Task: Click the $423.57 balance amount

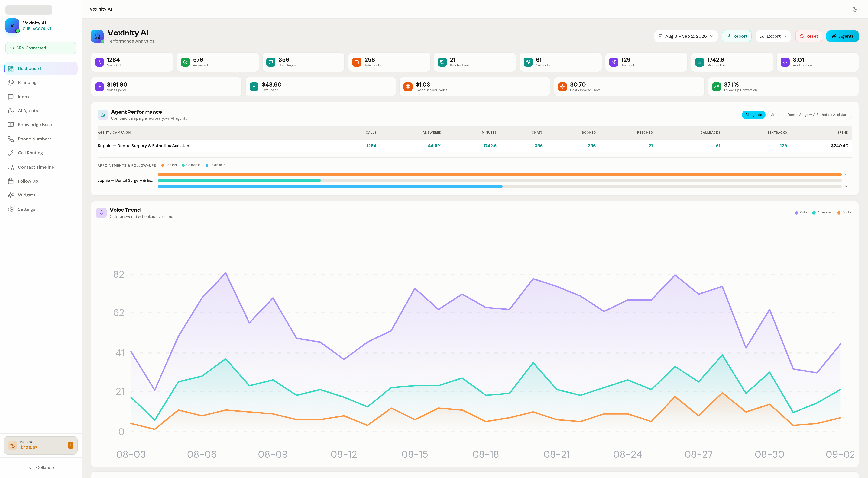Action: coord(29,448)
